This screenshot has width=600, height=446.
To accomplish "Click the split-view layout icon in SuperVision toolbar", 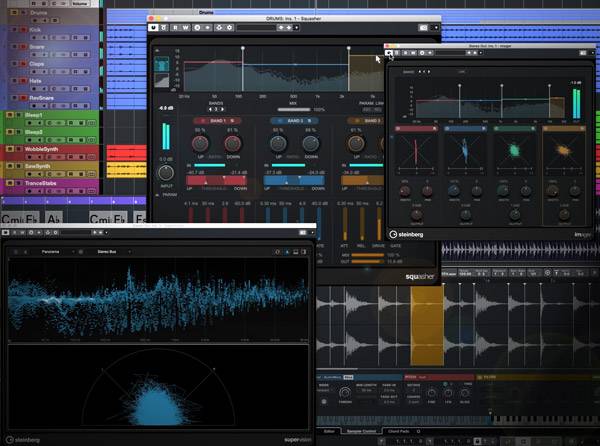I will tap(295, 252).
